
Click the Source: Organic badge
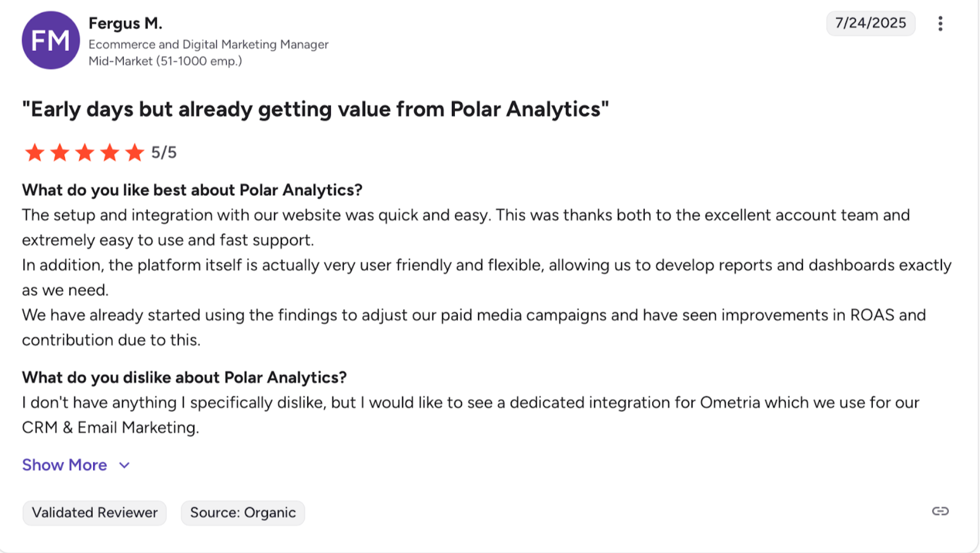242,513
